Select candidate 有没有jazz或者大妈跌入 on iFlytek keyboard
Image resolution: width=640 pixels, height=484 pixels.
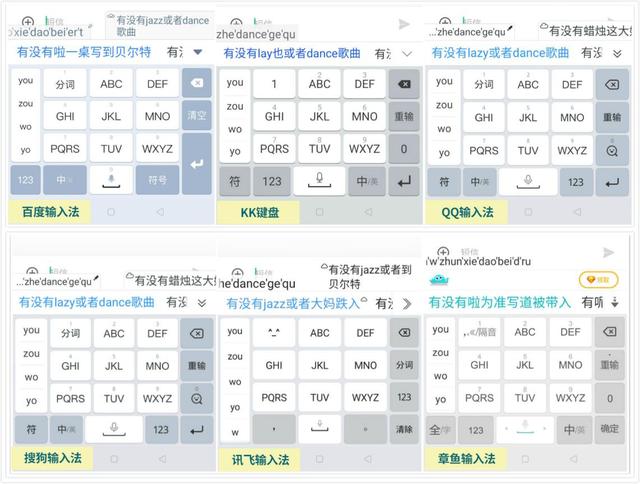[x=293, y=304]
